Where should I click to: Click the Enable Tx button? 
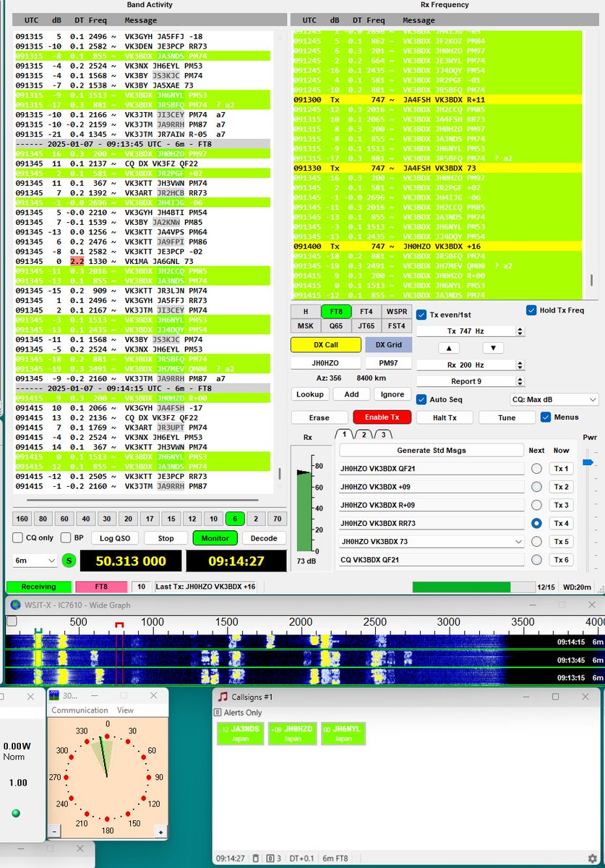click(382, 417)
